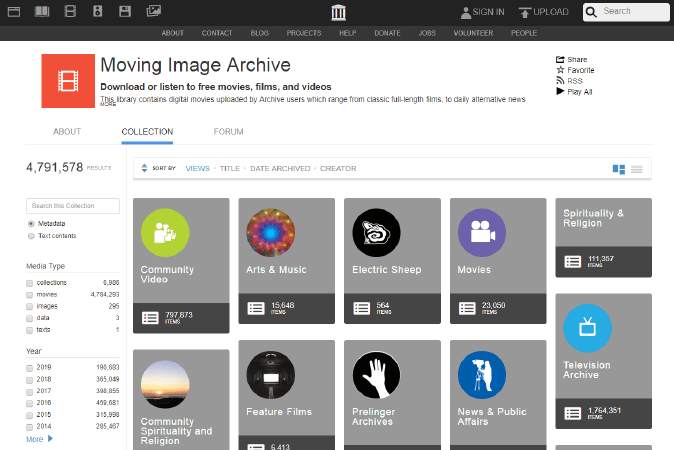Switch to list view layout icon
674x450 pixels.
point(637,169)
